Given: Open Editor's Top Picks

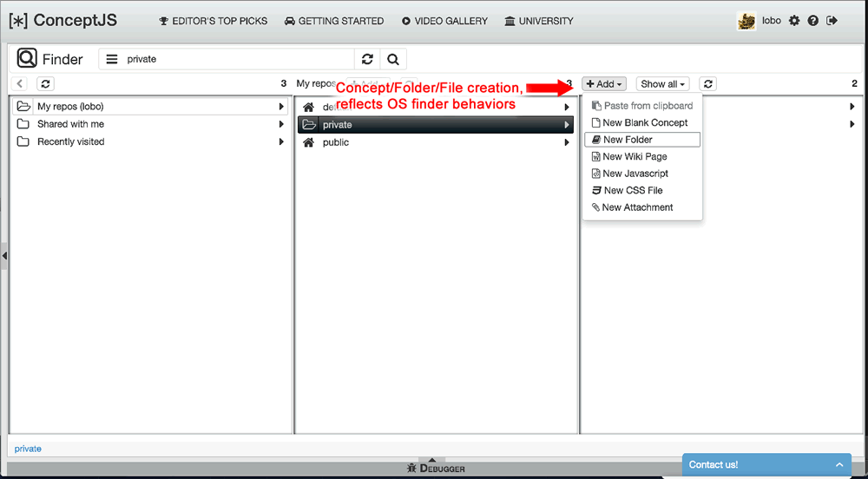Looking at the screenshot, I should 214,21.
